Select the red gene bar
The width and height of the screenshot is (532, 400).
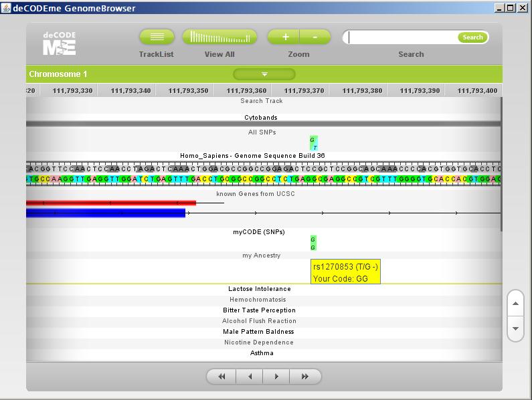pos(111,203)
